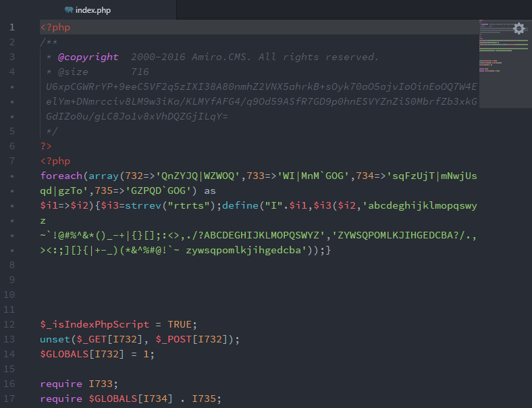532x408 pixels.
Task: Click the unset function call
Action: pyautogui.click(x=55, y=338)
